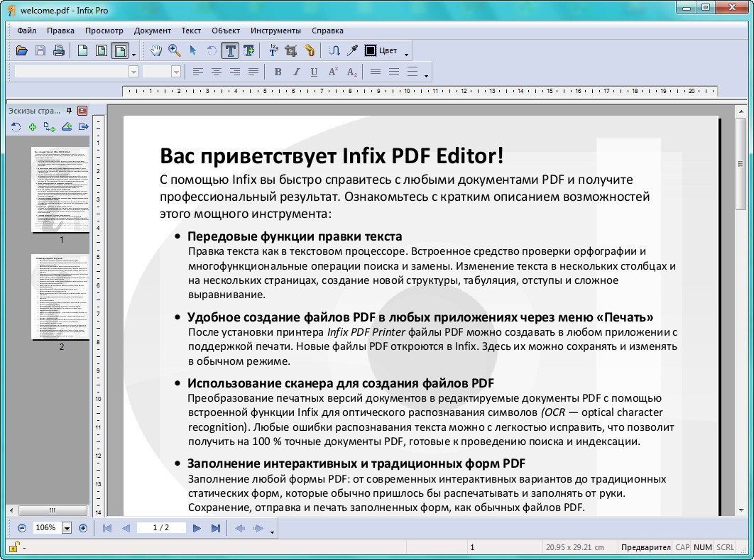This screenshot has width=754, height=560.
Task: Select the add Text box tool
Action: (x=248, y=50)
